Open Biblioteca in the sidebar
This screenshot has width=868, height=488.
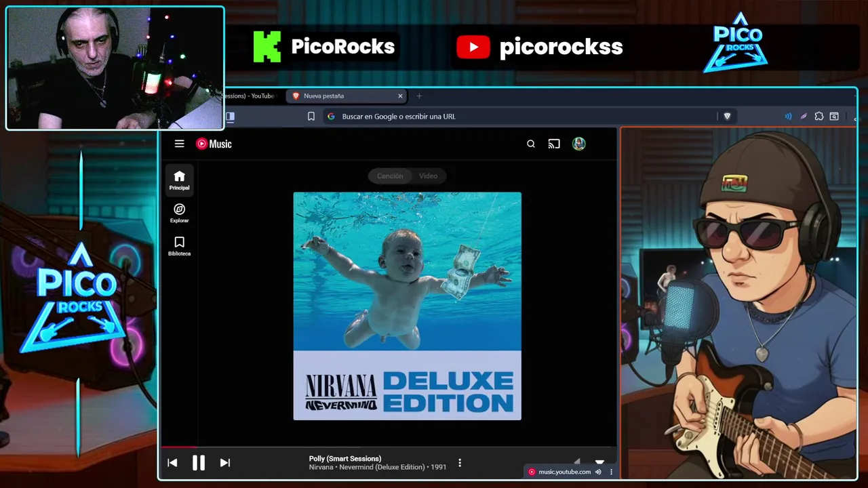tap(179, 246)
